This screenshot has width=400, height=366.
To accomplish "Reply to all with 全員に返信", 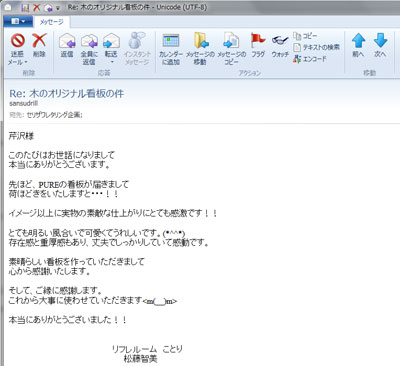I will pos(89,49).
